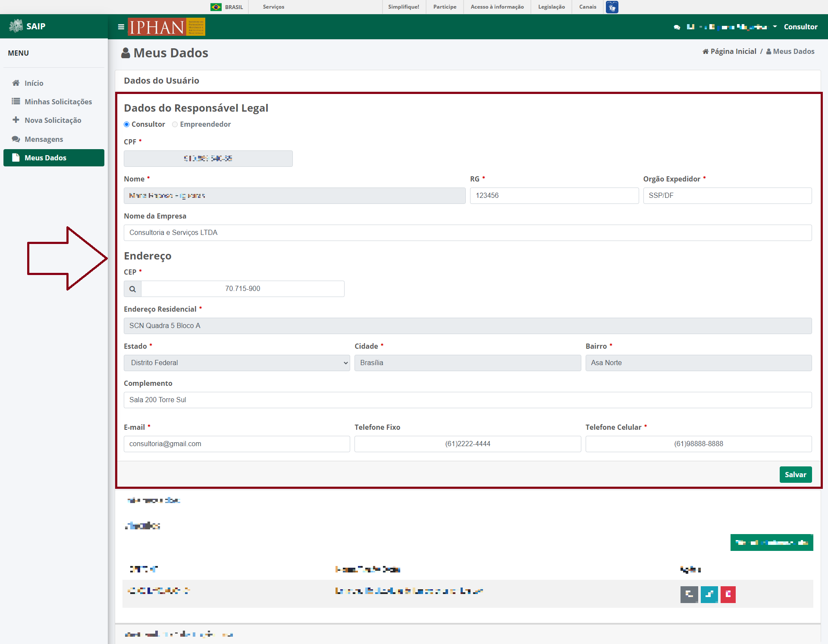Image resolution: width=828 pixels, height=644 pixels.
Task: Click the Consultor label in header
Action: 800,27
